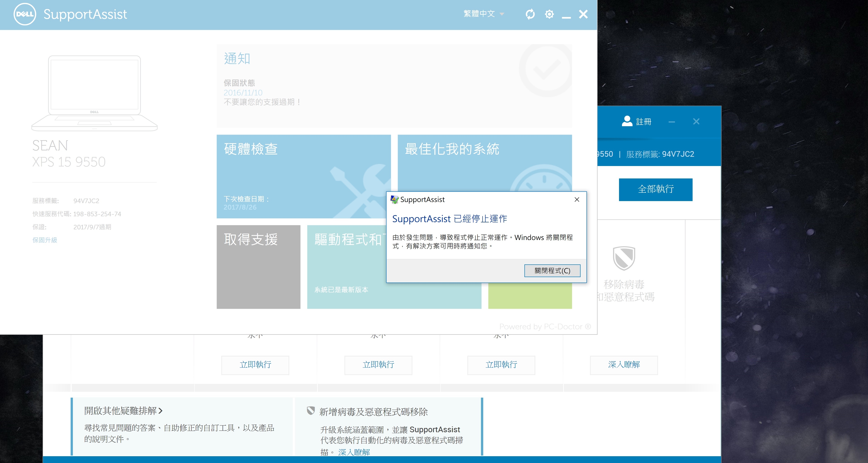The width and height of the screenshot is (868, 463).
Task: Click 註冊 label in background window
Action: tap(643, 121)
